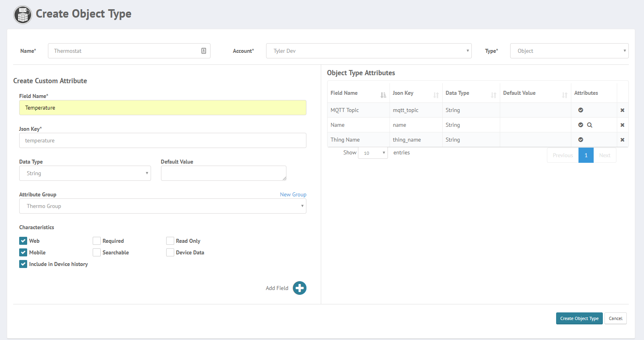Click the magnifier searchable icon in Name row

(x=590, y=125)
